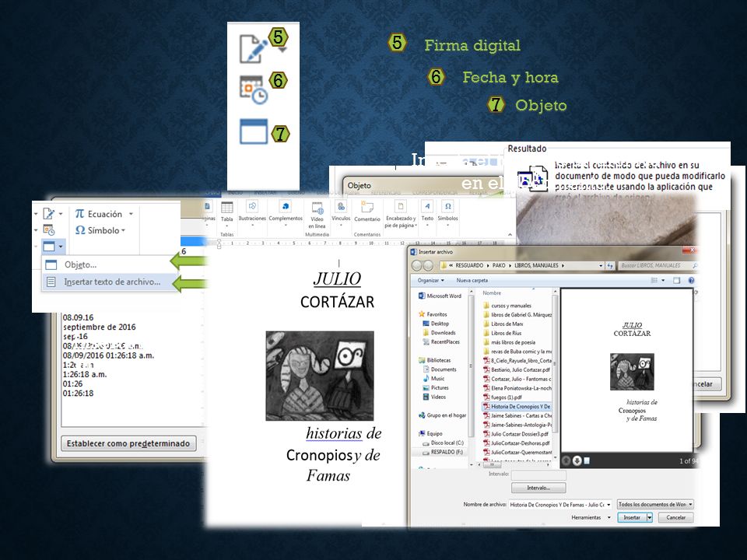Open Encabezado y pie de página in ribbon
This screenshot has width=747, height=560.
pos(401,215)
